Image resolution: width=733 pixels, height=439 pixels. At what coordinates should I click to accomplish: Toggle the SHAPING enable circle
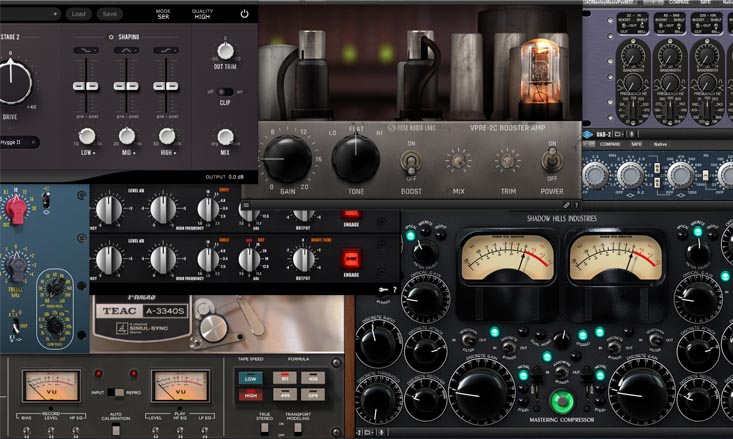(x=111, y=37)
